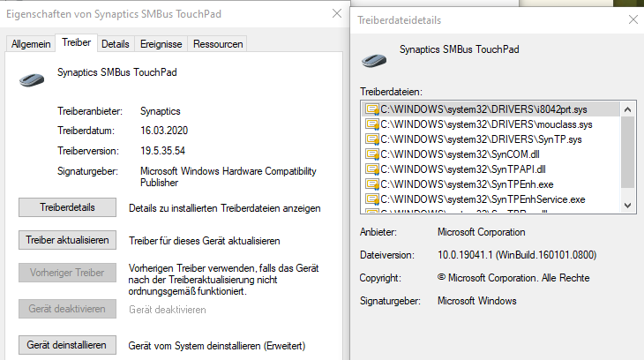
Task: Click the file icon next to SynTPEnhService.exe
Action: tap(372, 199)
